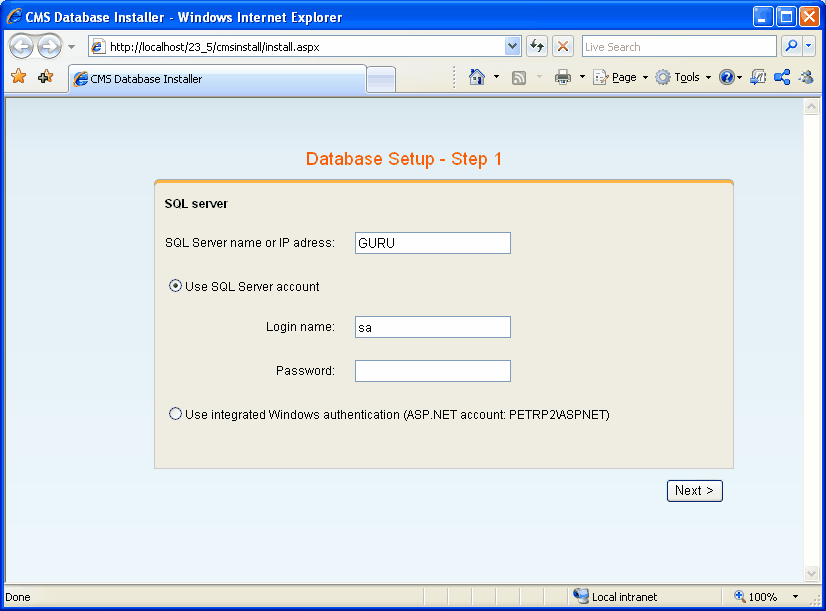
Task: Open Favorites Center star icon
Action: click(x=18, y=77)
